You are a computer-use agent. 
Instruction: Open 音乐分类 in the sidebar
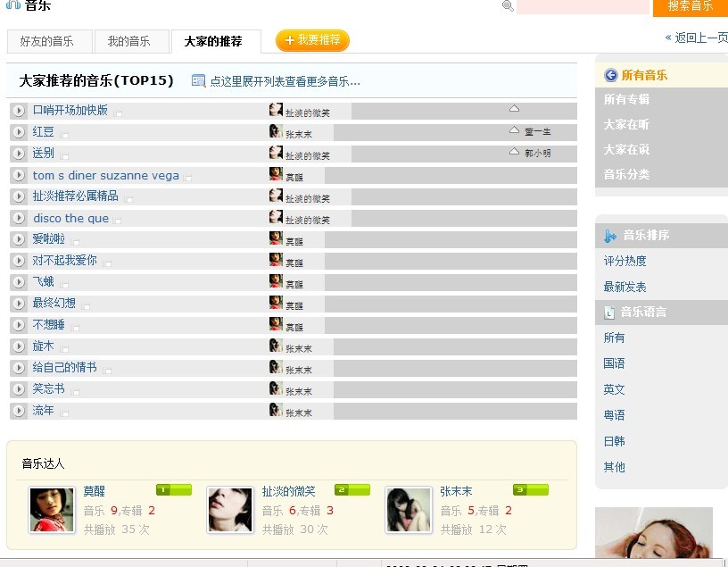click(626, 175)
